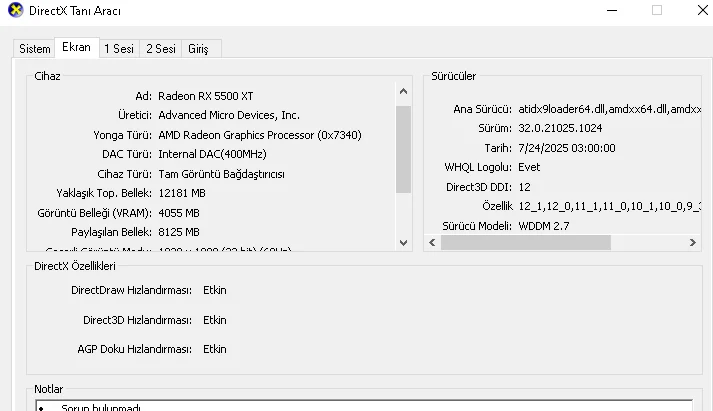Viewport: 713px width, 411px height.
Task: Switch to the Sistem tab
Action: tap(35, 49)
